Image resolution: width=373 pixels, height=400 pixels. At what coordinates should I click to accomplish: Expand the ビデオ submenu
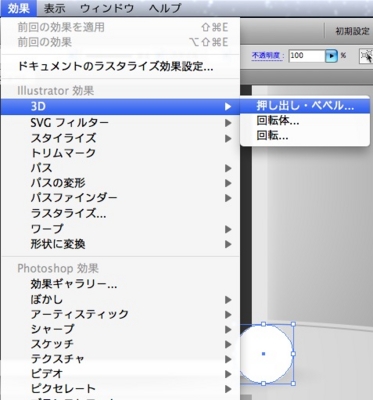pyautogui.click(x=120, y=374)
